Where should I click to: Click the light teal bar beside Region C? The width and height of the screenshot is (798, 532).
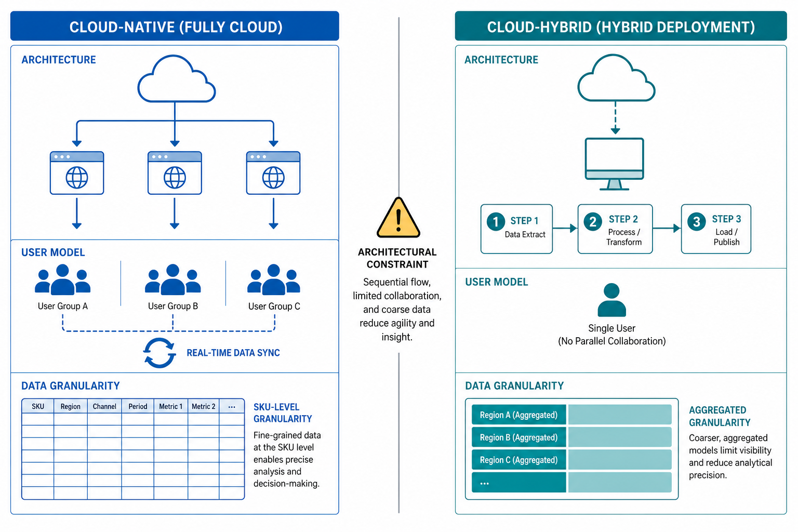620,460
